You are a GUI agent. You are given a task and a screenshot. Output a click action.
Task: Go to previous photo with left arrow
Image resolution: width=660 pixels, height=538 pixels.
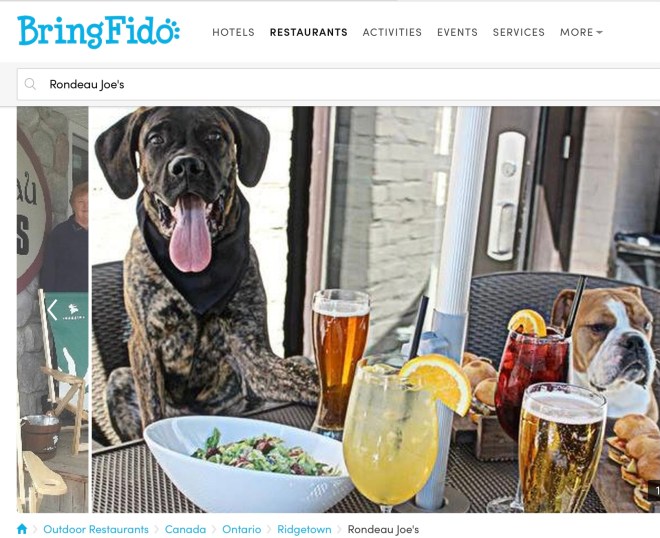pyautogui.click(x=52, y=310)
